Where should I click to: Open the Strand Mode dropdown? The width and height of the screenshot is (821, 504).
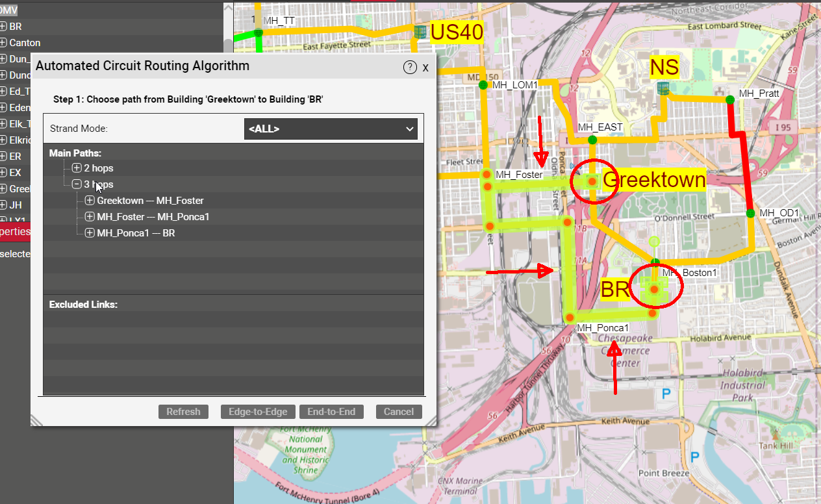point(331,129)
